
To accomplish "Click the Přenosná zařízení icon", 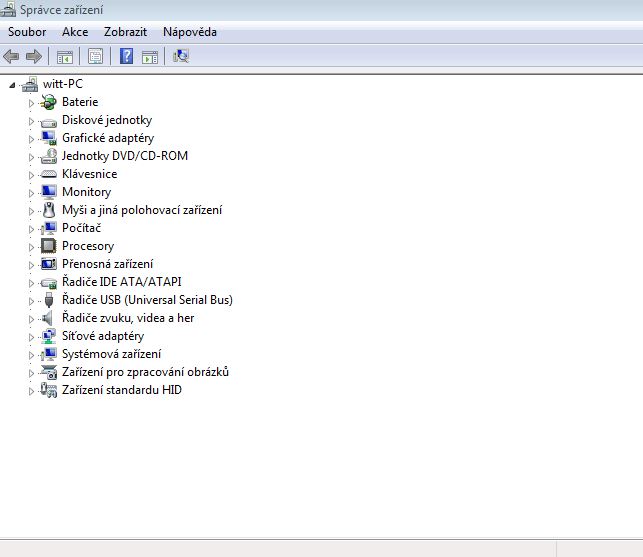I will 49,264.
